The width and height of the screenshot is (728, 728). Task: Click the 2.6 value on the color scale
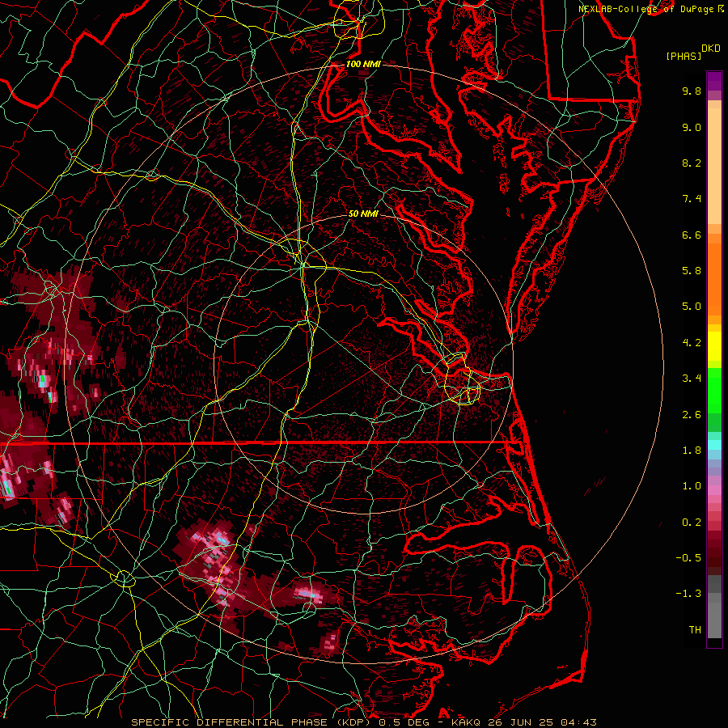click(692, 415)
